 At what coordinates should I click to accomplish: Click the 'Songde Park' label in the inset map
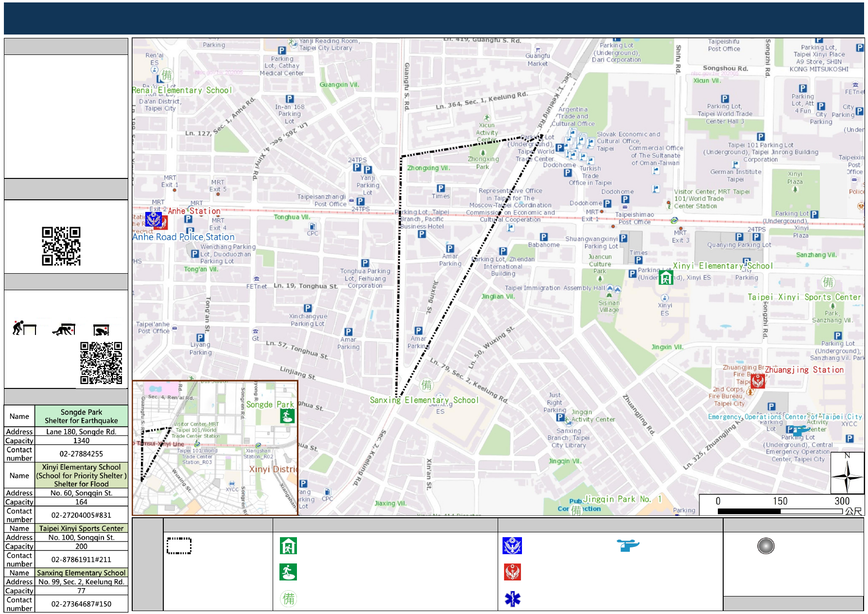pyautogui.click(x=270, y=404)
